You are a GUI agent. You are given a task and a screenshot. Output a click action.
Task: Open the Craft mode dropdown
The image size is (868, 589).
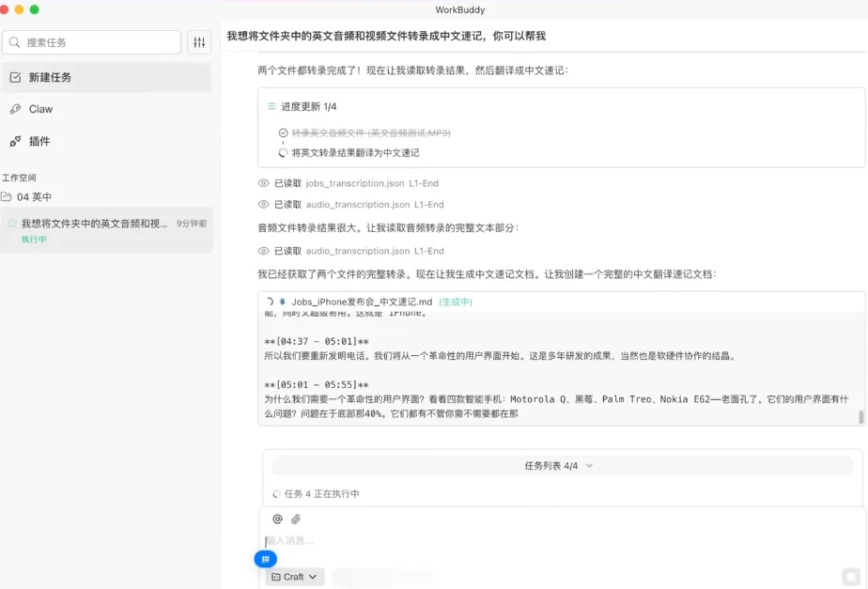coord(295,577)
